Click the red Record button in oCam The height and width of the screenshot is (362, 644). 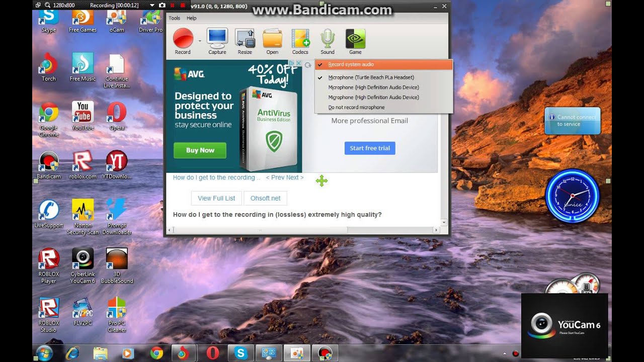tap(183, 42)
